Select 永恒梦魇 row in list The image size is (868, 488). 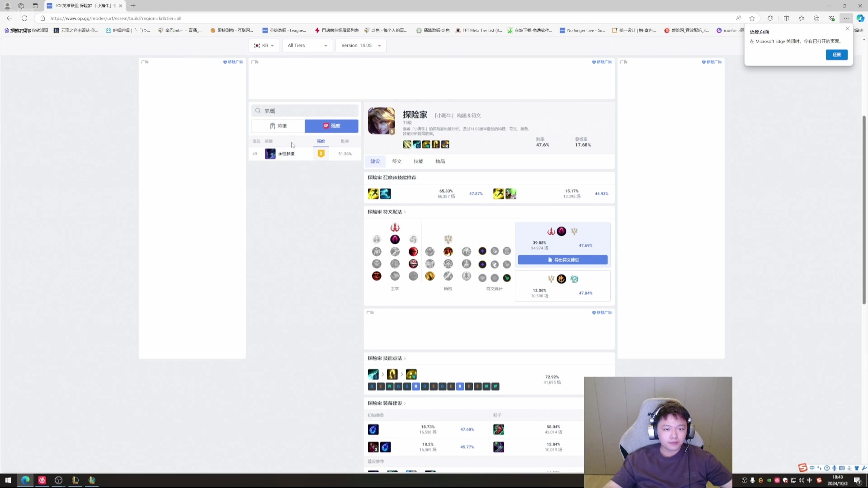[x=305, y=154]
